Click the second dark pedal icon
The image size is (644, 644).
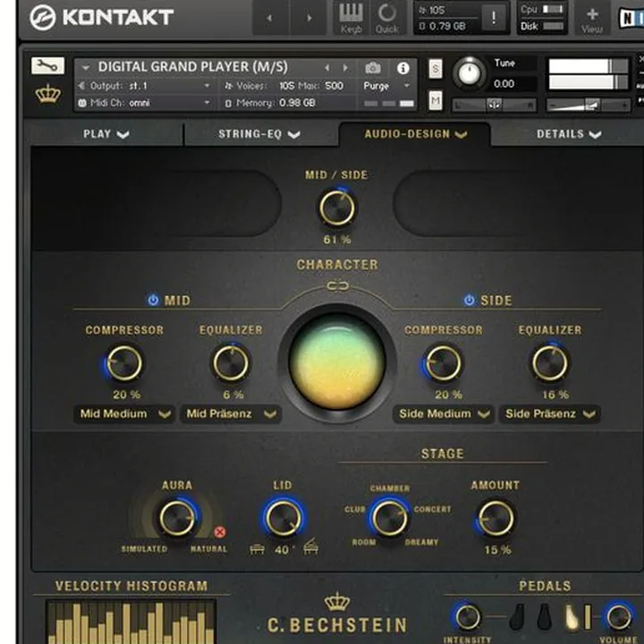(x=544, y=616)
